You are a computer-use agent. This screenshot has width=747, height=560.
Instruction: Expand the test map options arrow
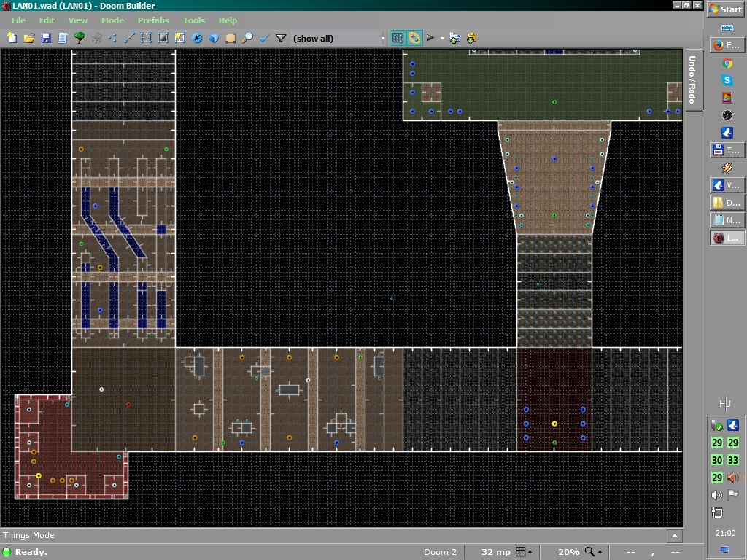pyautogui.click(x=442, y=38)
